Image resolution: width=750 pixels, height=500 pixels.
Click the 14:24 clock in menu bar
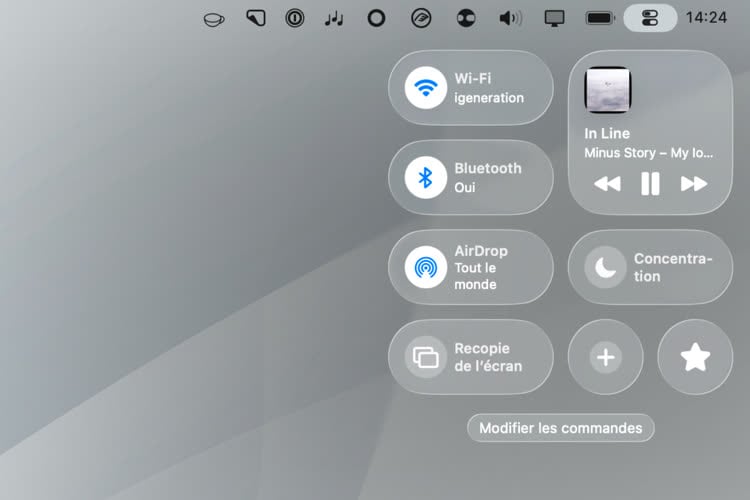(707, 18)
